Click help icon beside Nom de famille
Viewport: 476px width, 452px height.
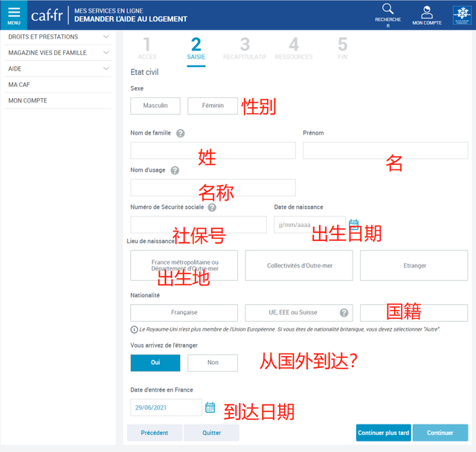[x=180, y=134]
